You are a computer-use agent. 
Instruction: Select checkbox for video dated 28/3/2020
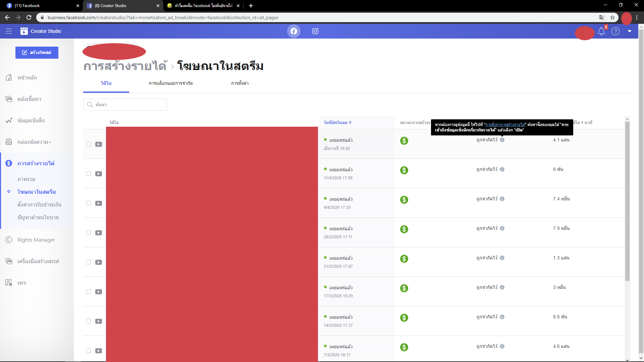89,233
